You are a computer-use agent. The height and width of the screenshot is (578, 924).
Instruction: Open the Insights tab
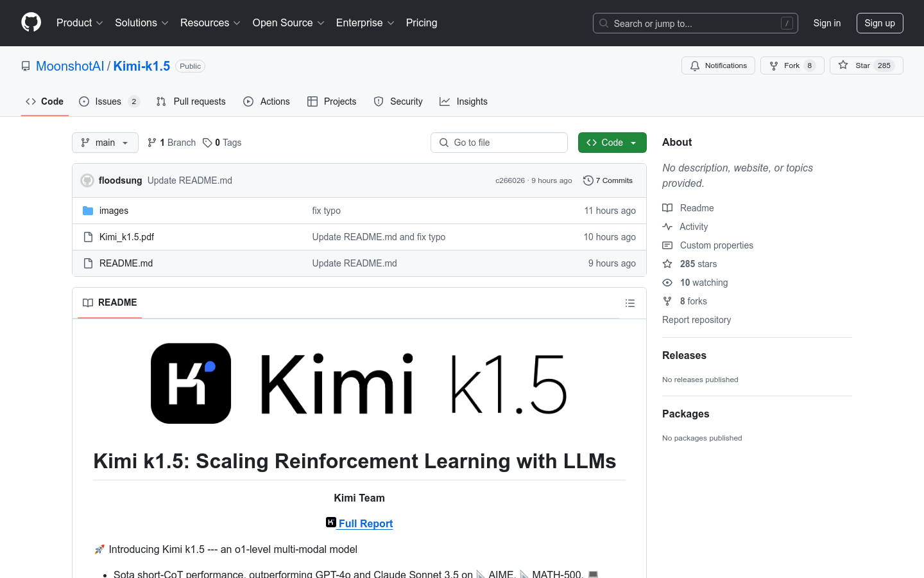tap(463, 101)
